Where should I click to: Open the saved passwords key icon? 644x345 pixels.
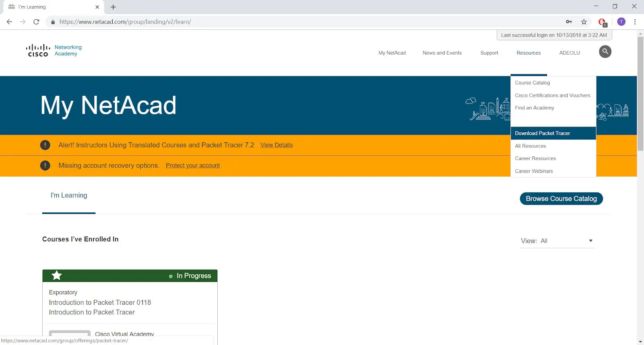(x=569, y=22)
